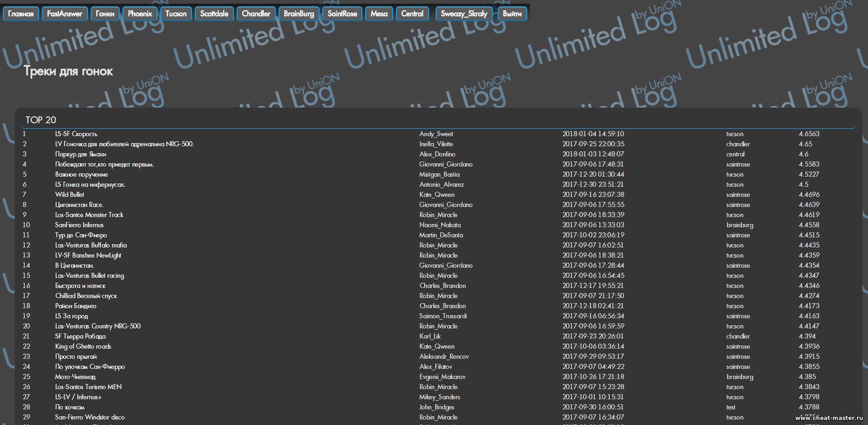Click the TOP 20 panel header
The width and height of the screenshot is (868, 425).
[x=41, y=120]
